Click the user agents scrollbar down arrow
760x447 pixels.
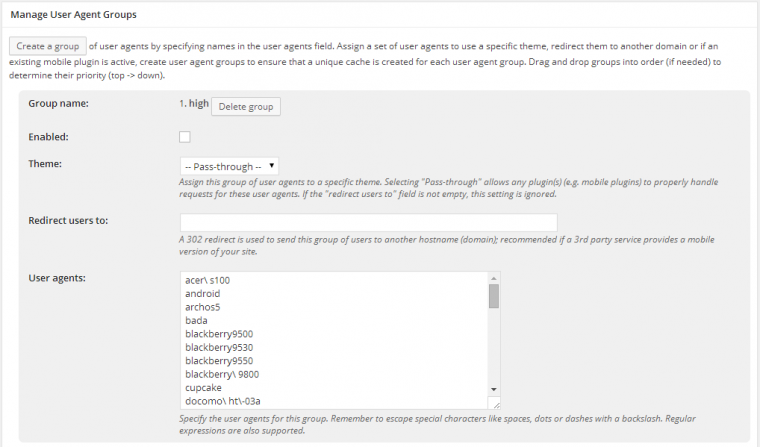click(x=494, y=389)
